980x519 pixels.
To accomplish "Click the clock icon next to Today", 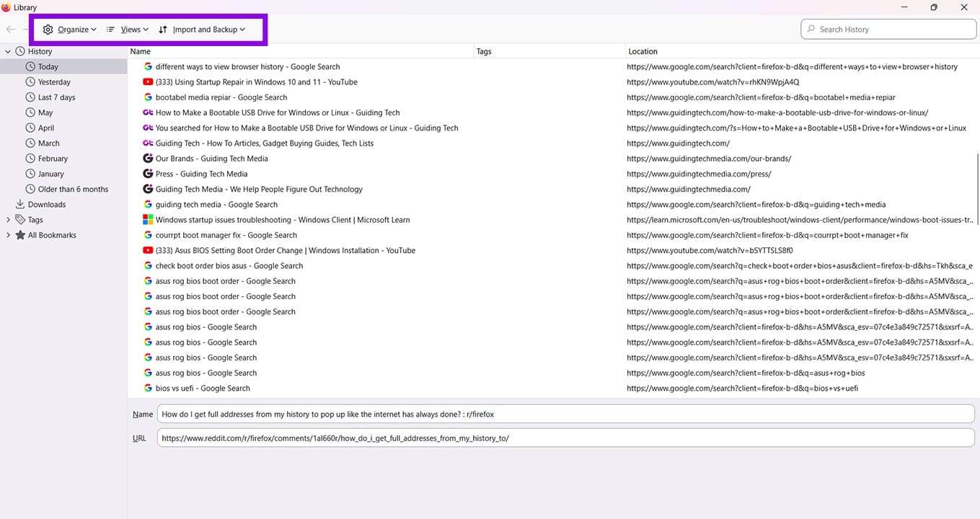I will (30, 67).
